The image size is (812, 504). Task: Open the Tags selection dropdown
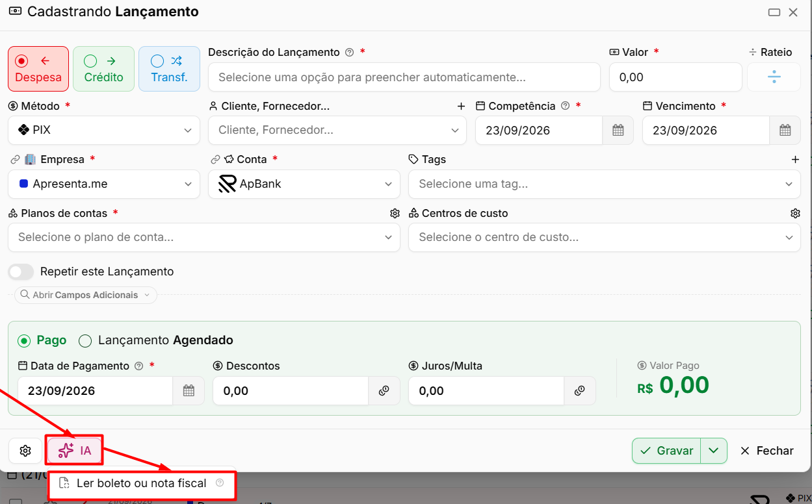(605, 184)
